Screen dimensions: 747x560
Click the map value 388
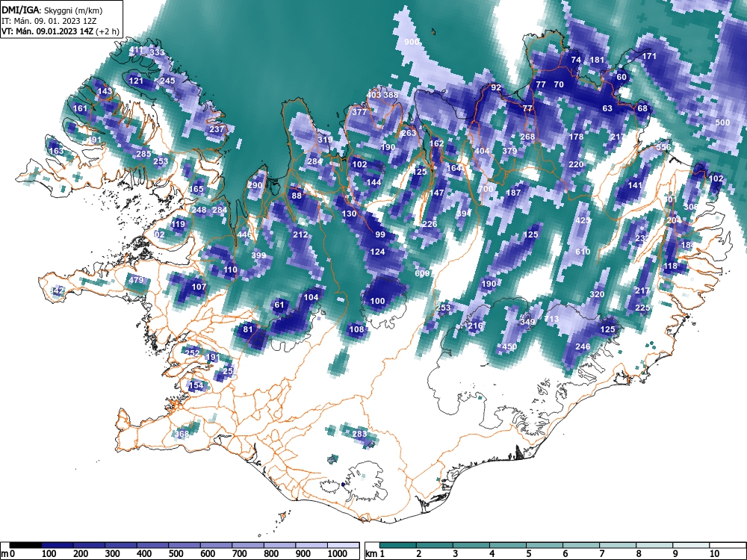click(x=391, y=95)
